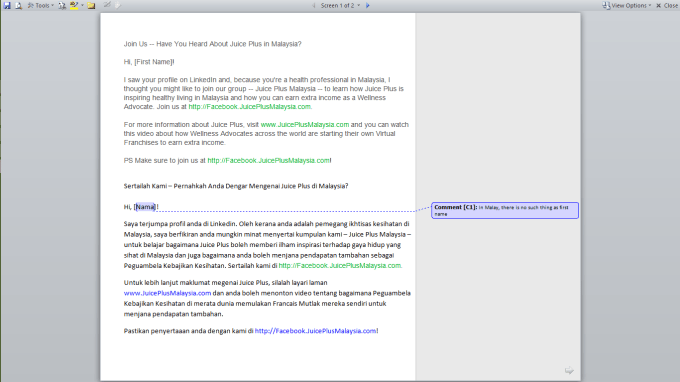Open English www.JuicePlusMalaysia.com link

click(x=305, y=124)
